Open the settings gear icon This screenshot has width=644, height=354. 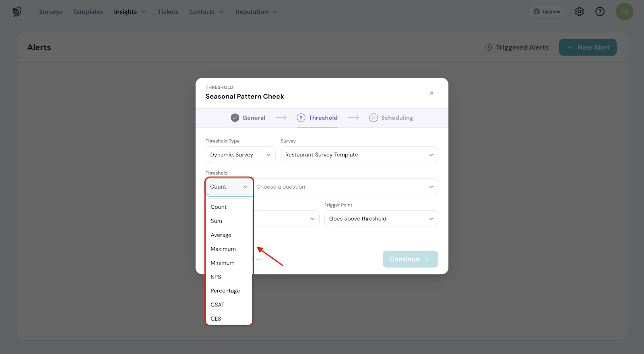point(579,12)
